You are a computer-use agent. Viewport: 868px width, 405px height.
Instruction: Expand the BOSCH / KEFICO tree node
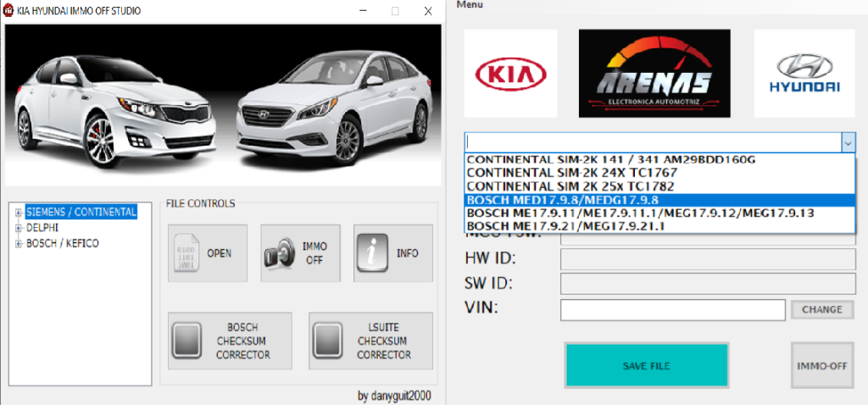(x=19, y=243)
